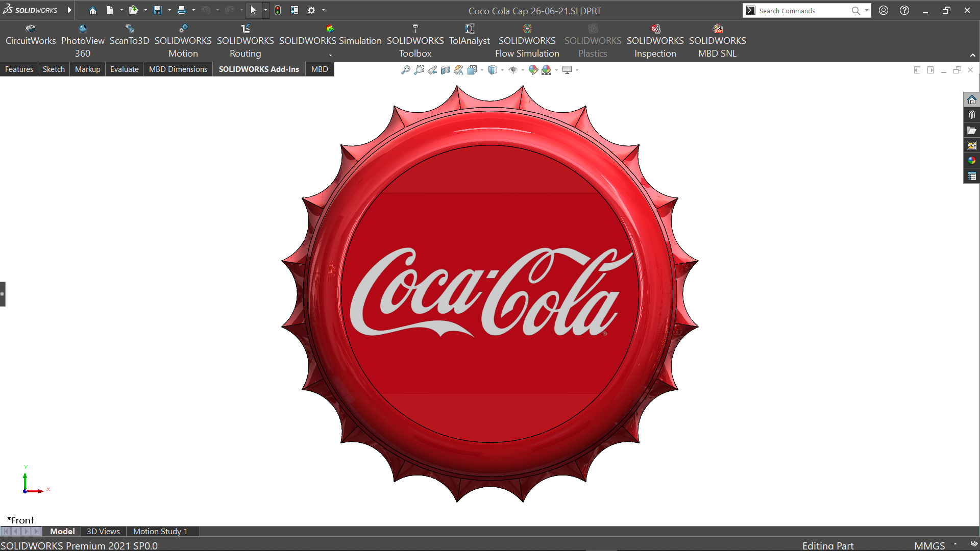Click SOLIDWORKS MBD SNL add-in
The width and height of the screenshot is (980, 551).
718,41
